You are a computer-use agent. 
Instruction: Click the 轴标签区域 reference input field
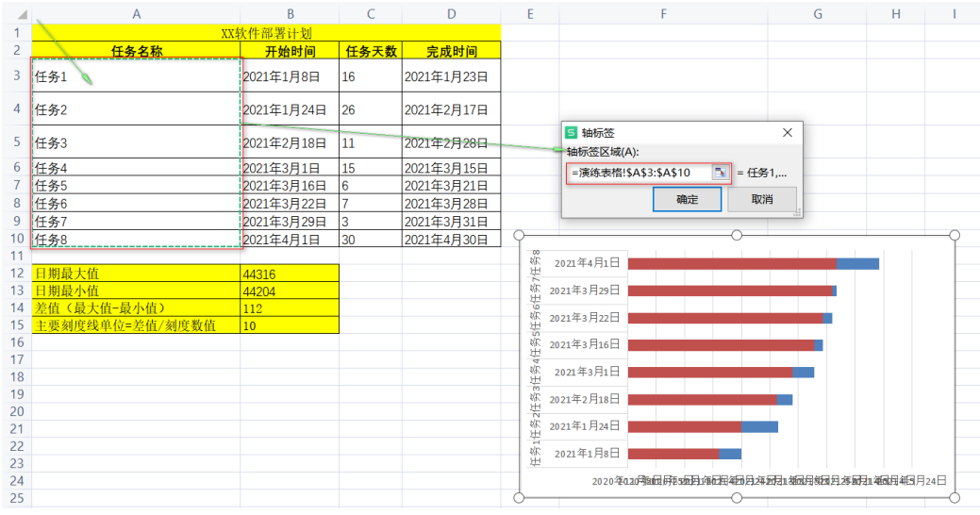click(639, 173)
